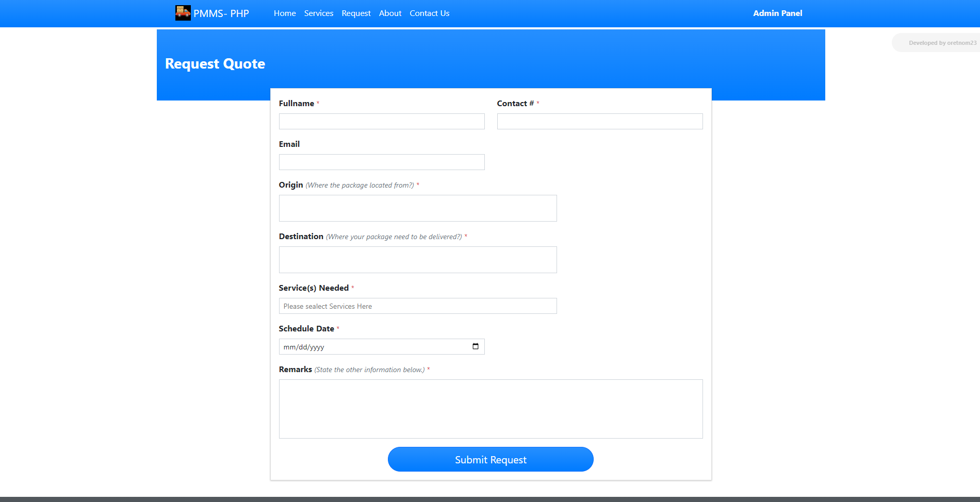980x502 pixels.
Task: Click the Schedule Date label
Action: coord(306,329)
